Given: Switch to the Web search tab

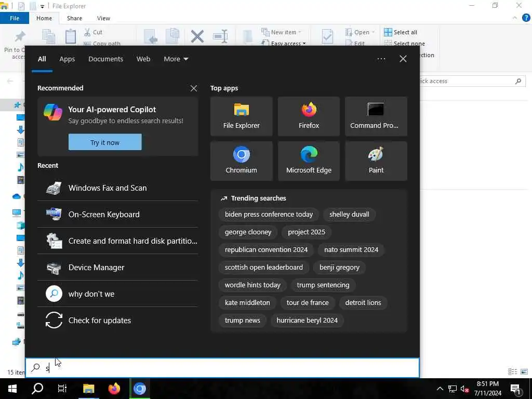Looking at the screenshot, I should coord(143,59).
